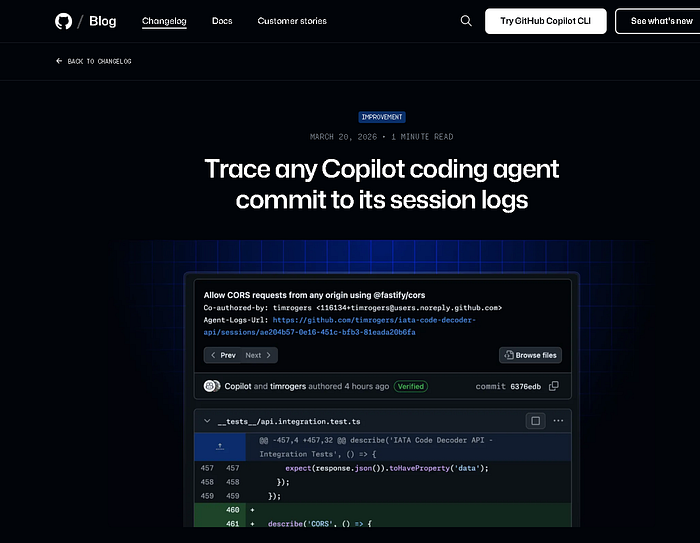Click the expect(response.json()) code line
Viewport: 700px width, 543px height.
click(x=387, y=468)
